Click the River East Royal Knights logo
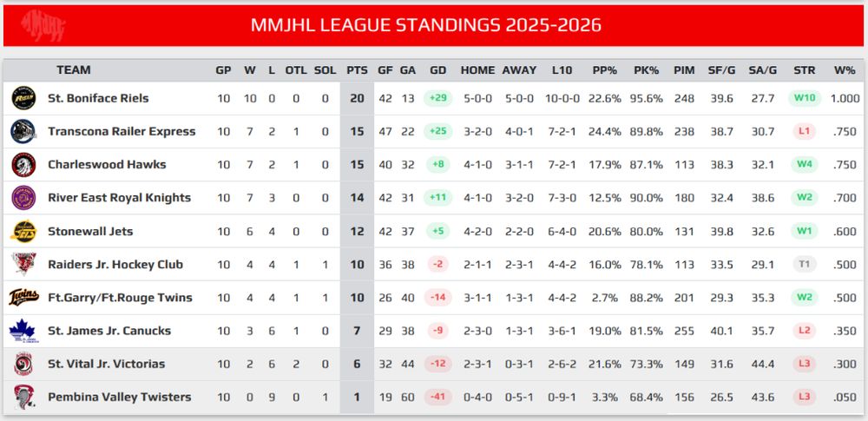Screen dimensions: 868x421 [x=23, y=198]
